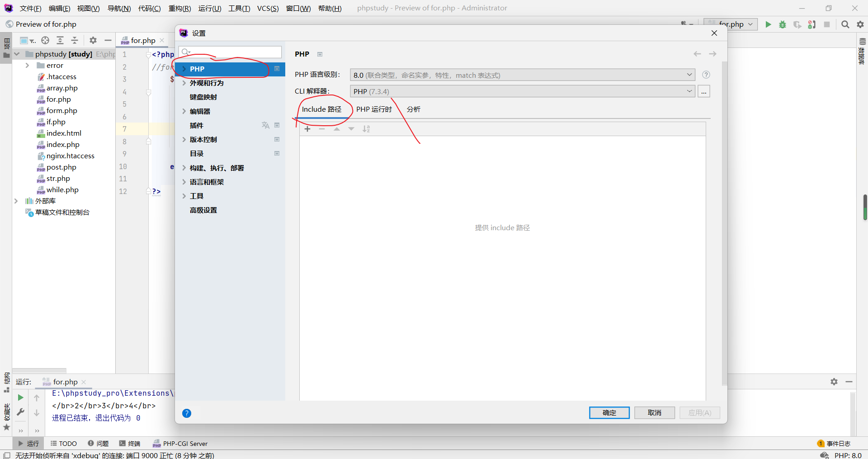Expand the 外观和行为 settings category

coord(184,83)
